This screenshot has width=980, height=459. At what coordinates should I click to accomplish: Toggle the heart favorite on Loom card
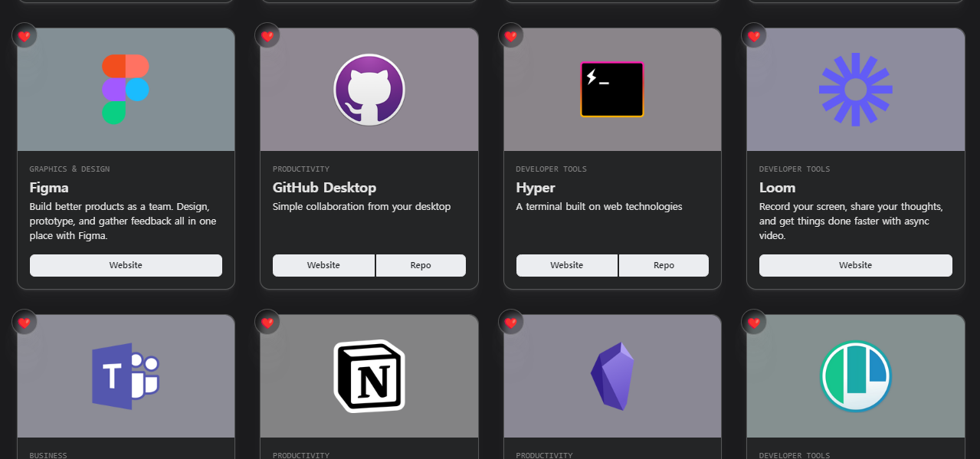(x=754, y=35)
